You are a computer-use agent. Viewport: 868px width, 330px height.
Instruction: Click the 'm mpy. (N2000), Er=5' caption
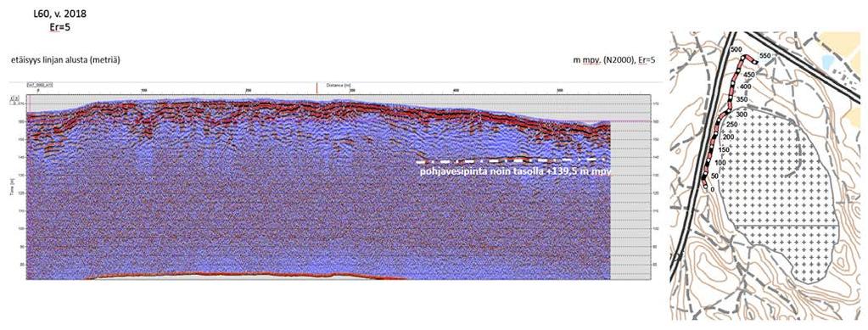[x=615, y=59]
